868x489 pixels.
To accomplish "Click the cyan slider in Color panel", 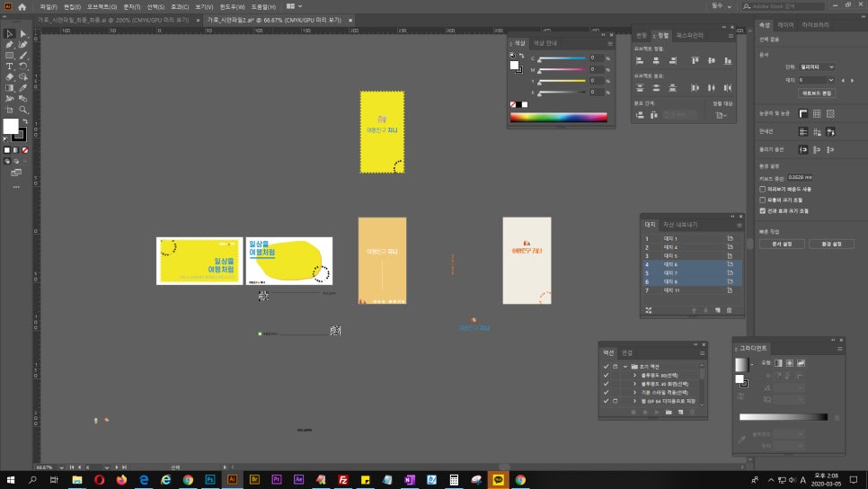I will [x=562, y=58].
